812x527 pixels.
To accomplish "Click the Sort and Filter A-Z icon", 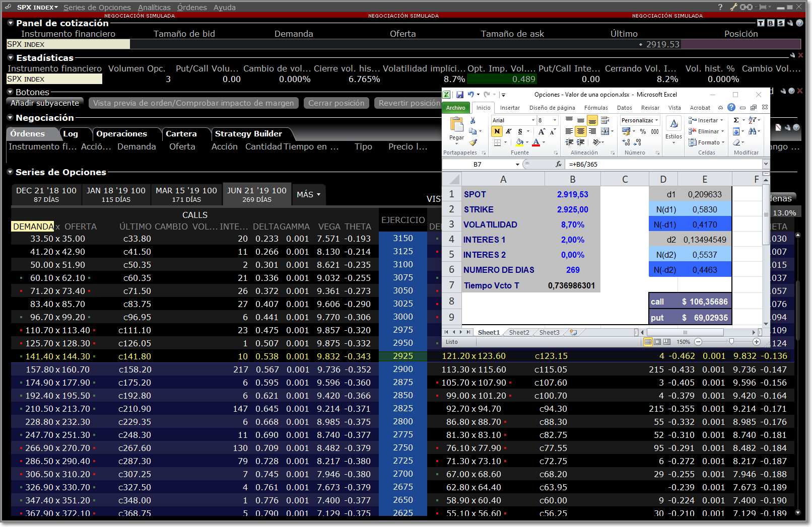I will (752, 120).
